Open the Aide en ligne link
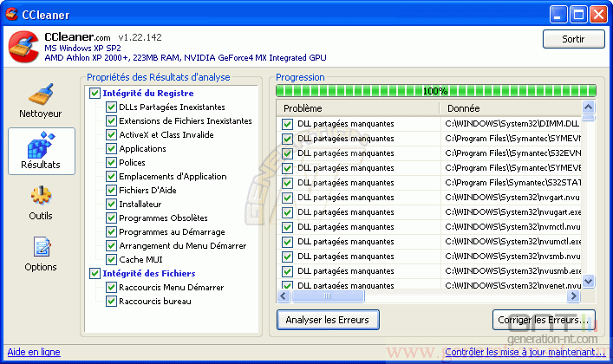This screenshot has width=613, height=364. coord(34,352)
